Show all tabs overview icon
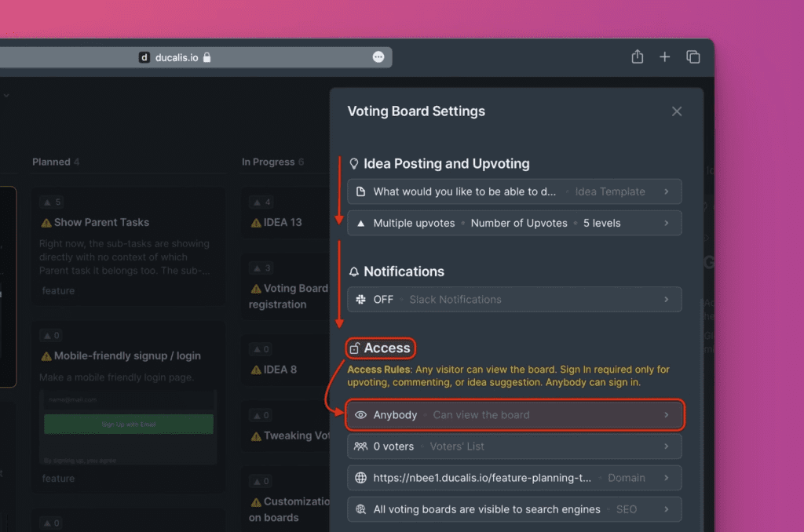The width and height of the screenshot is (804, 532). 693,57
